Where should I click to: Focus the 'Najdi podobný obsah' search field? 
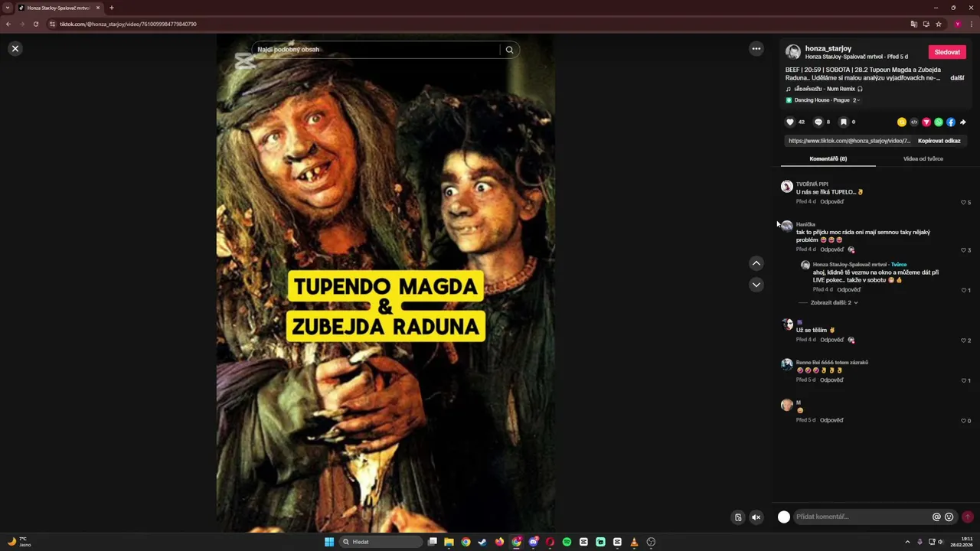(x=377, y=50)
